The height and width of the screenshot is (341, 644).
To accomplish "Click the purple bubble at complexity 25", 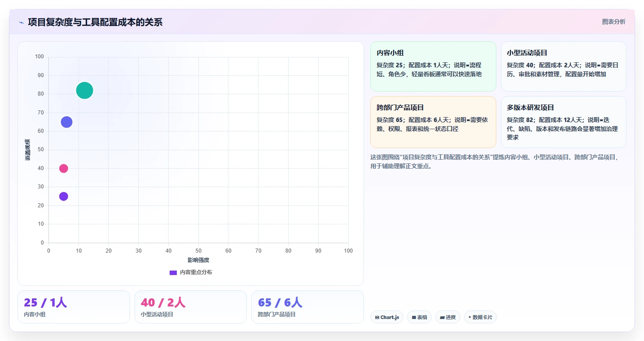I will [x=64, y=197].
